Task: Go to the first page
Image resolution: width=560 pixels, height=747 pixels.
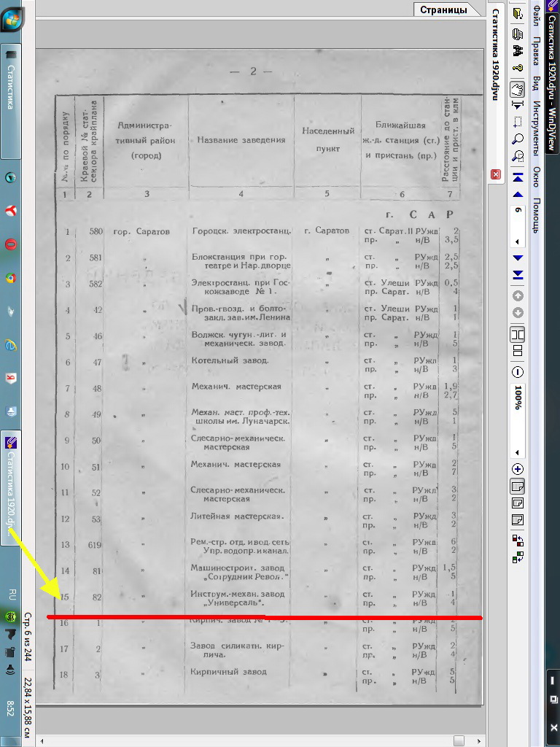Action: [x=518, y=178]
